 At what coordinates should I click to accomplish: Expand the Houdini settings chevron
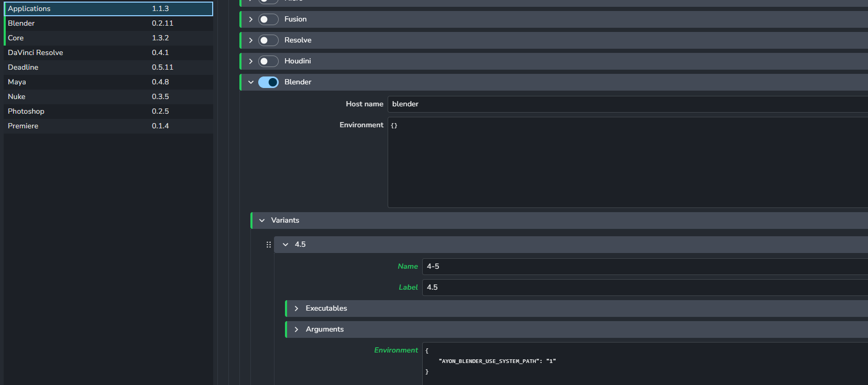tap(251, 61)
